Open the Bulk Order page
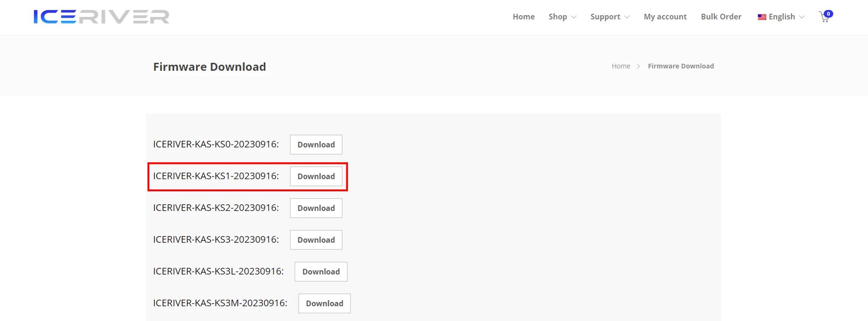This screenshot has height=321, width=868. (721, 17)
